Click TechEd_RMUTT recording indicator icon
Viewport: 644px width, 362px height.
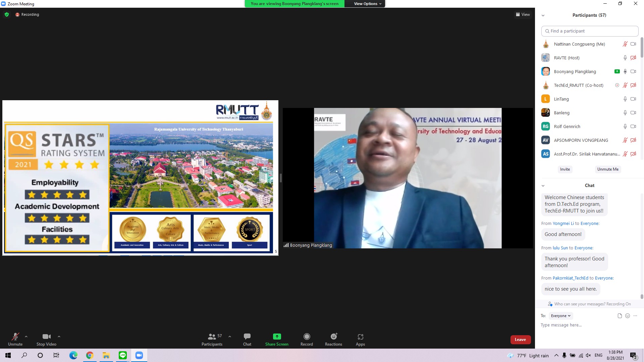[617, 85]
